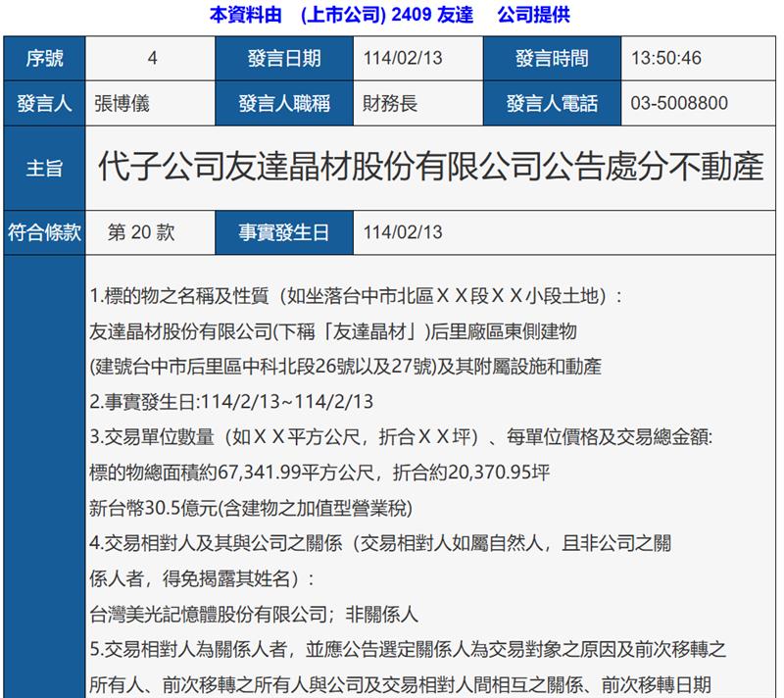Click the subject '代子公司友達晶材股份有限公司公告處分不動產'

430,167
